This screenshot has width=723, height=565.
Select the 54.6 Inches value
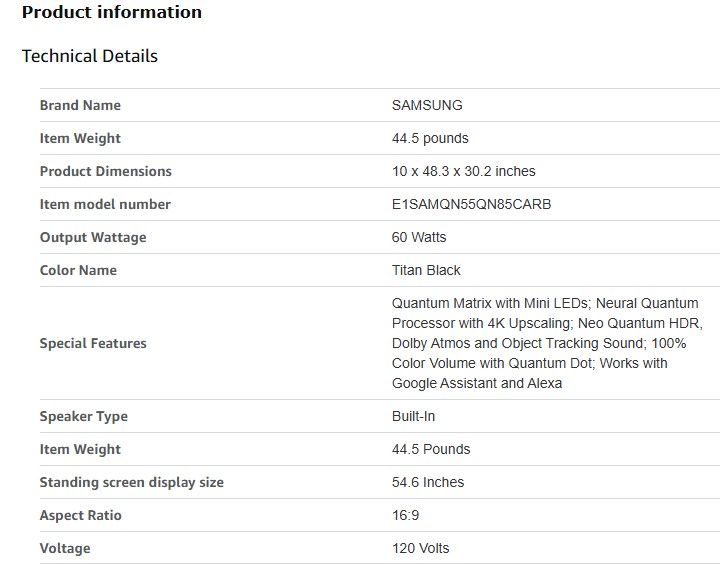[x=428, y=482]
